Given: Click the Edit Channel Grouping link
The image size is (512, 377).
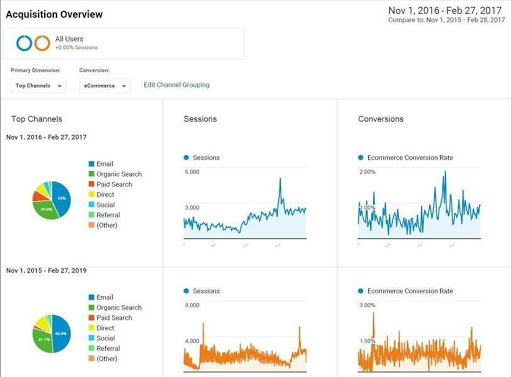Looking at the screenshot, I should coord(176,85).
